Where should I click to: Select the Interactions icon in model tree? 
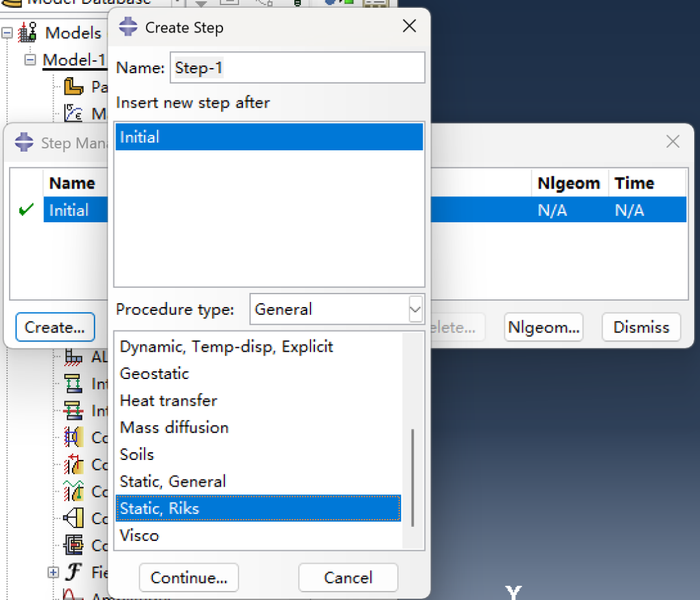click(74, 384)
